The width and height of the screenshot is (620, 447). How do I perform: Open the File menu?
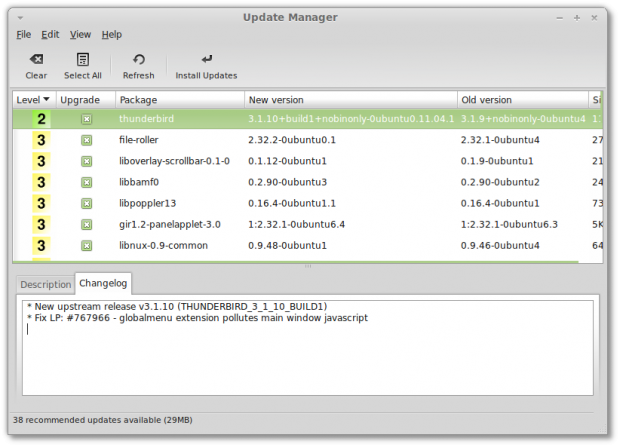tap(24, 35)
